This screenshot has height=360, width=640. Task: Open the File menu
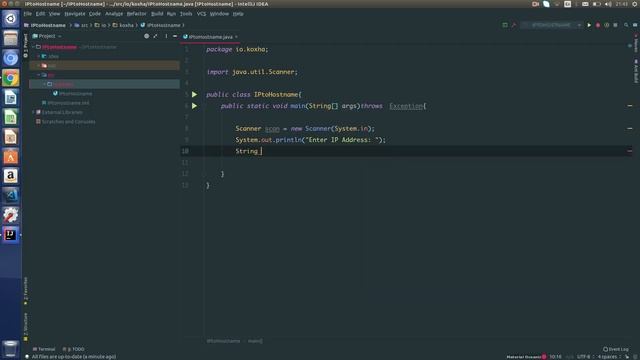[x=28, y=14]
